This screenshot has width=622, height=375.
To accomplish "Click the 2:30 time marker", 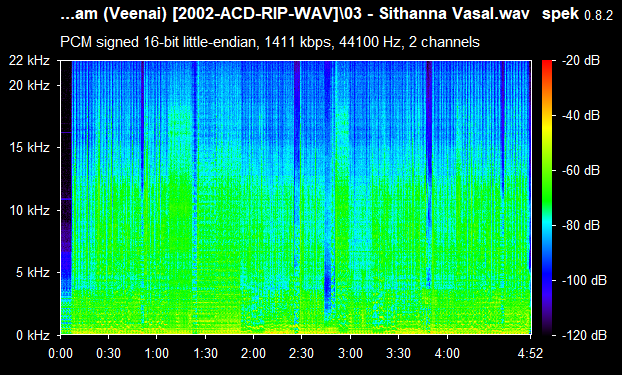I will coord(301,353).
